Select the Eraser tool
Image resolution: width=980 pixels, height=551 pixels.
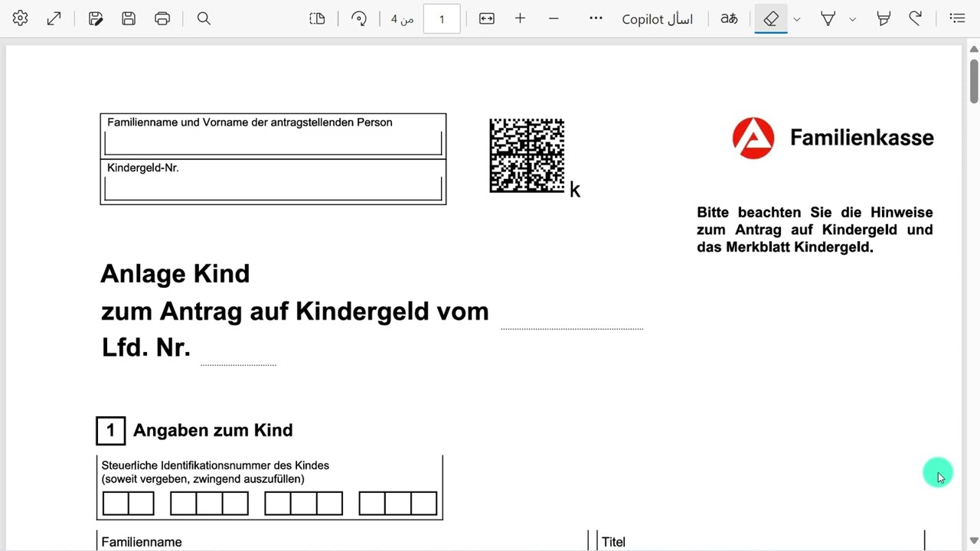(771, 18)
